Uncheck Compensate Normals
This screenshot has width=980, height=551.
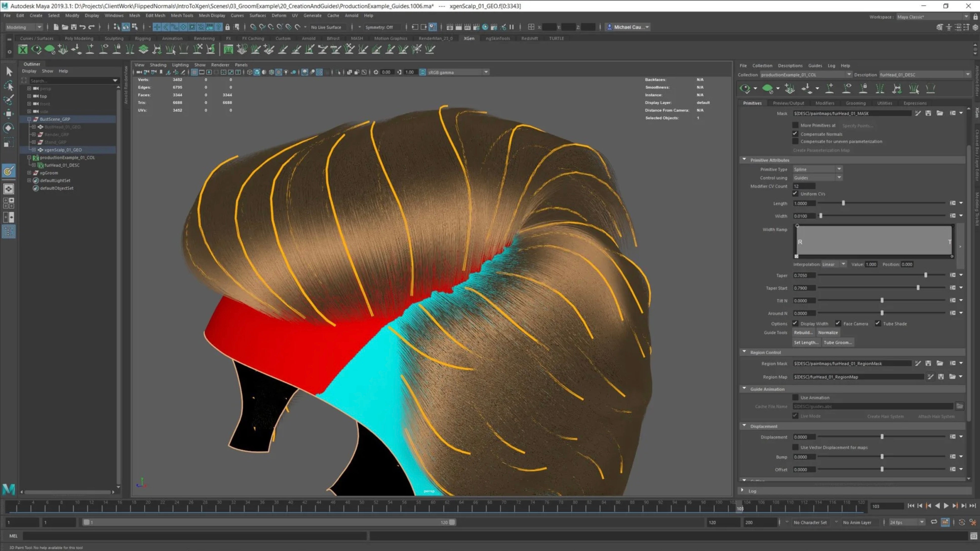795,134
